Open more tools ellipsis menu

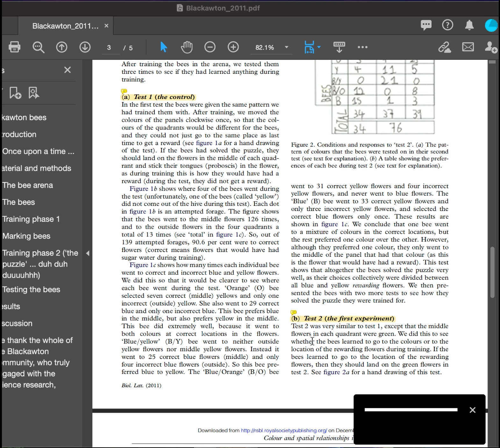click(x=362, y=47)
